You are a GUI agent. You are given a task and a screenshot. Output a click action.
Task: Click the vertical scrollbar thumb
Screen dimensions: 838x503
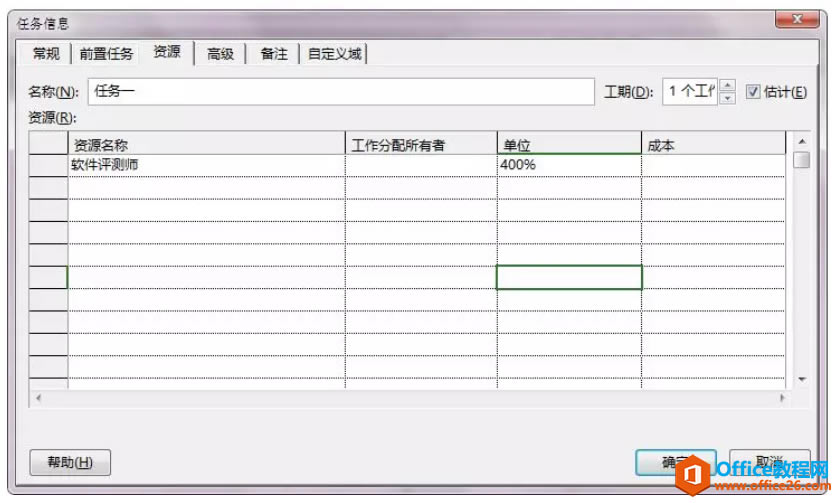pyautogui.click(x=802, y=160)
